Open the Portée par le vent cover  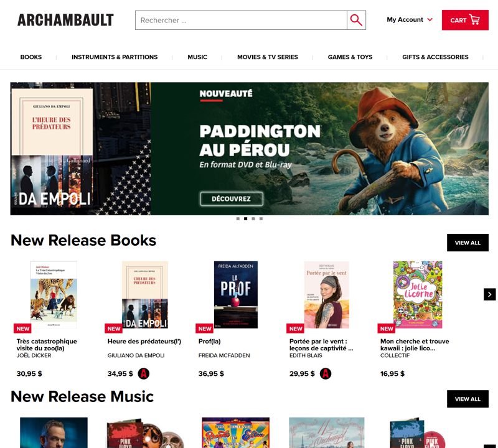(326, 295)
